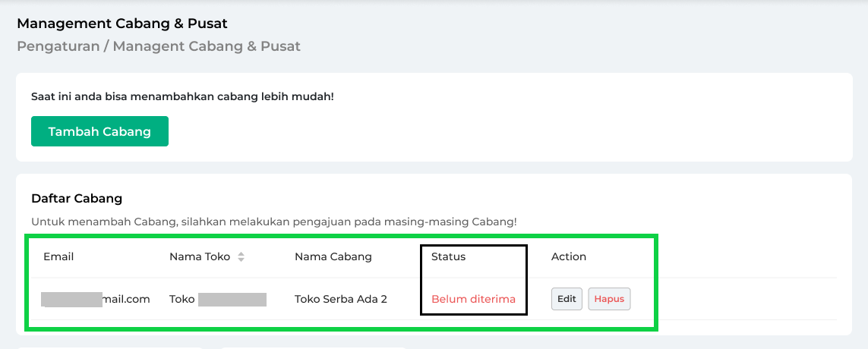The height and width of the screenshot is (349, 868).
Task: Click the Action column header
Action: 569,256
